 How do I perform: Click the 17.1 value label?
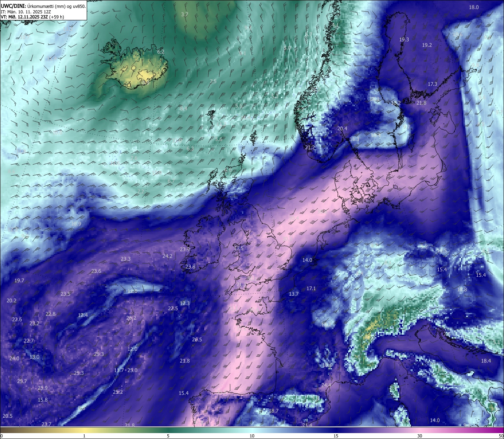pos(311,288)
